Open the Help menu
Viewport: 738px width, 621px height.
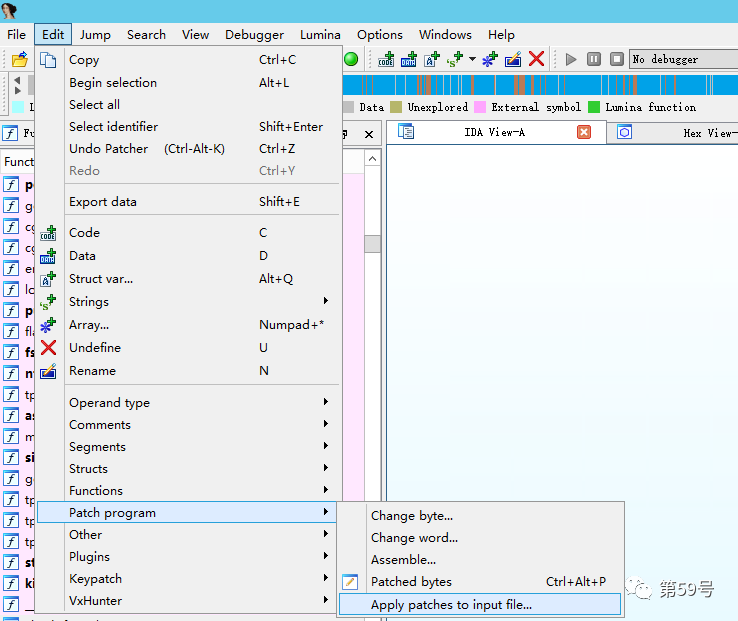pos(501,35)
